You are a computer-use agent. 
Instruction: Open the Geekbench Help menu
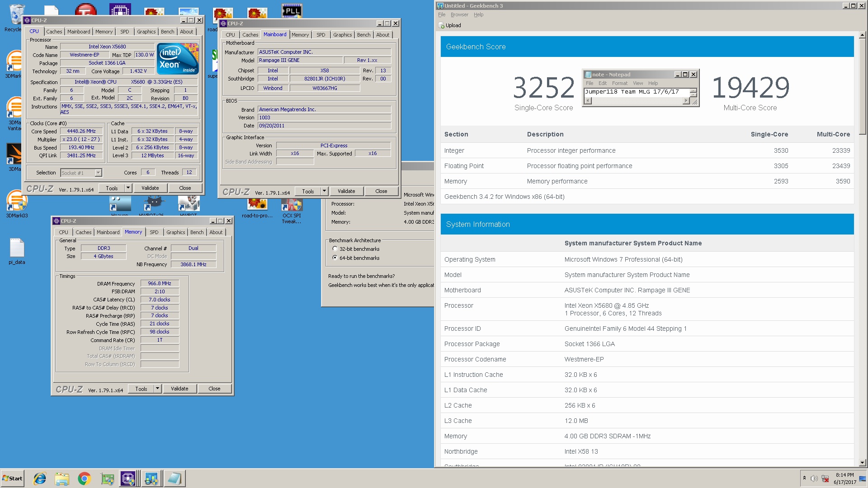(478, 15)
